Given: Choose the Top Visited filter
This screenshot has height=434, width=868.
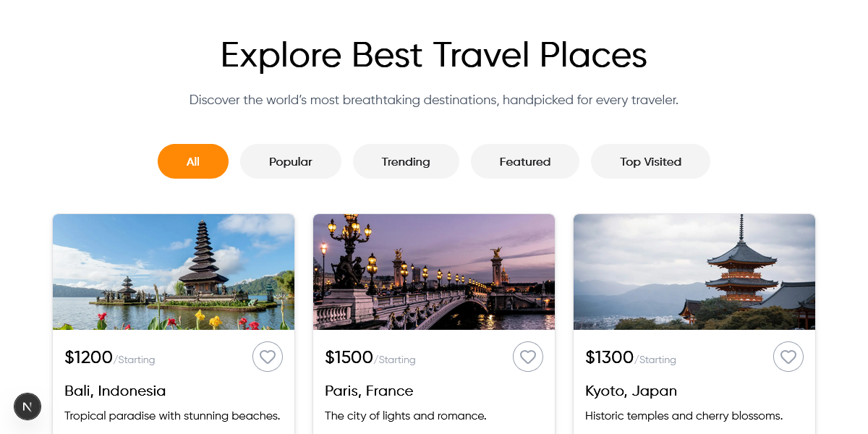Looking at the screenshot, I should (x=650, y=161).
